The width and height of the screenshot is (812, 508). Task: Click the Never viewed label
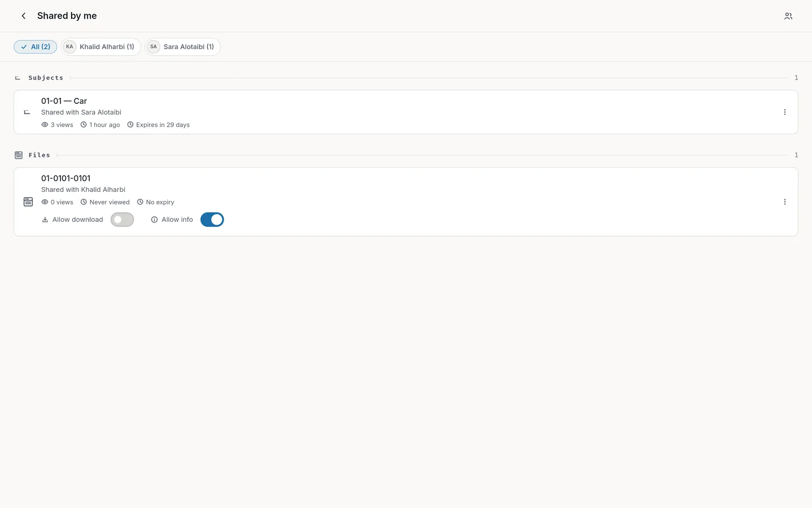pos(109,202)
